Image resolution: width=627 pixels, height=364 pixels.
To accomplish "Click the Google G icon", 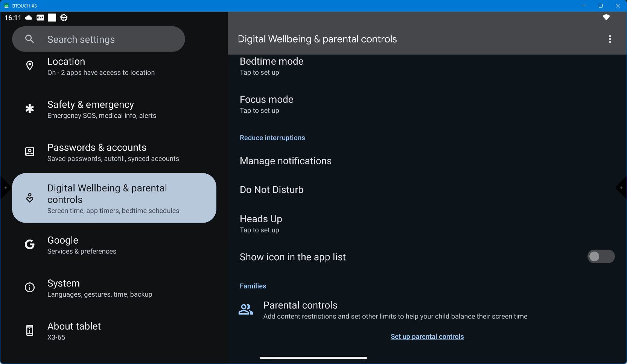I will (30, 245).
